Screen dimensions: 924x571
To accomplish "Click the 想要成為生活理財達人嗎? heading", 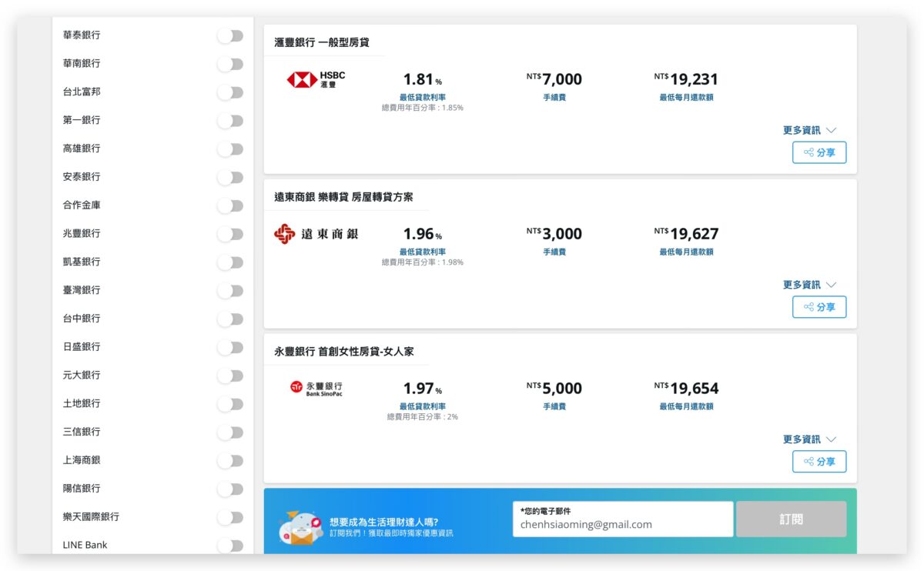I will tap(383, 522).
